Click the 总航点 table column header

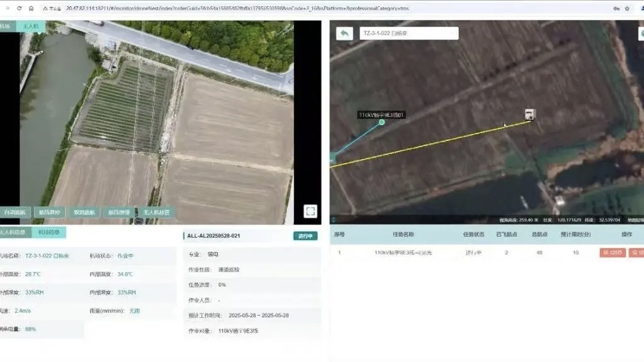point(539,234)
